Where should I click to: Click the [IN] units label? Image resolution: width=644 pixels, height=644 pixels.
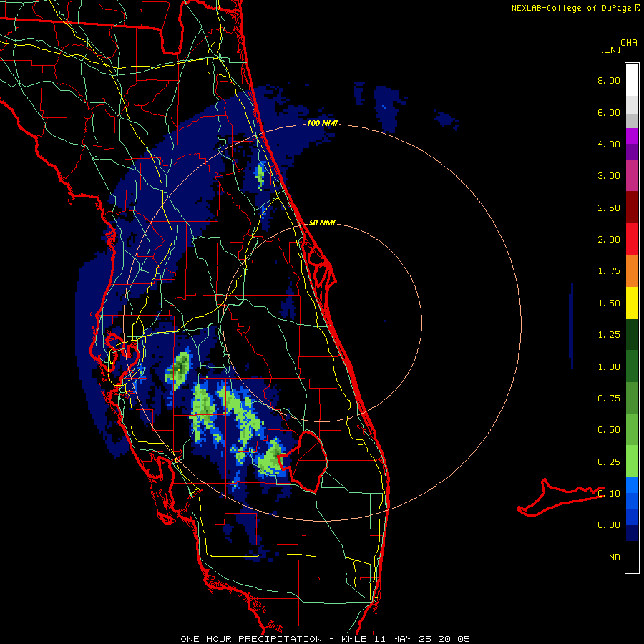click(610, 49)
